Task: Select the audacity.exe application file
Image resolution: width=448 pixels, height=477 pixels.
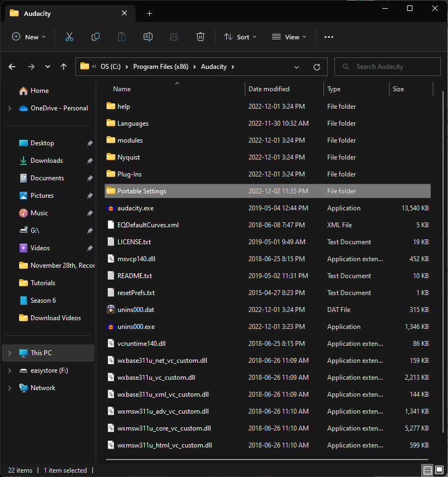Action: point(135,208)
